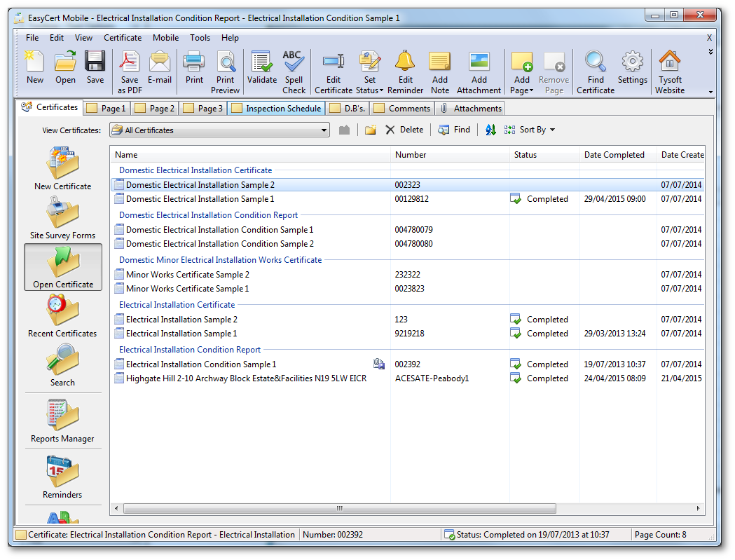Switch to the Certificates tab
The height and width of the screenshot is (560, 735).
coord(50,107)
